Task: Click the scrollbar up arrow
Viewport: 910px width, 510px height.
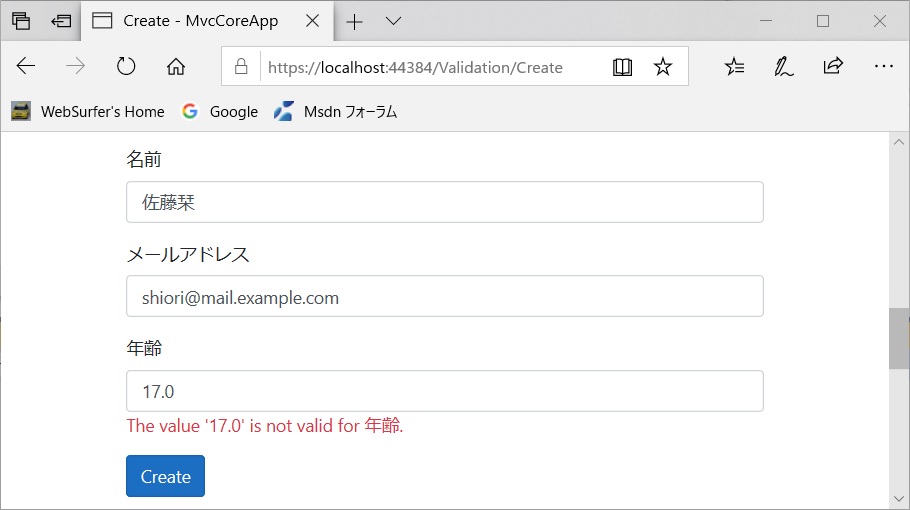Action: coord(899,142)
